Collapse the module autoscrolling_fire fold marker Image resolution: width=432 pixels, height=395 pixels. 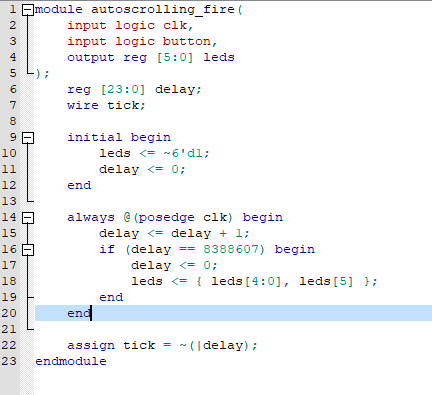click(28, 10)
